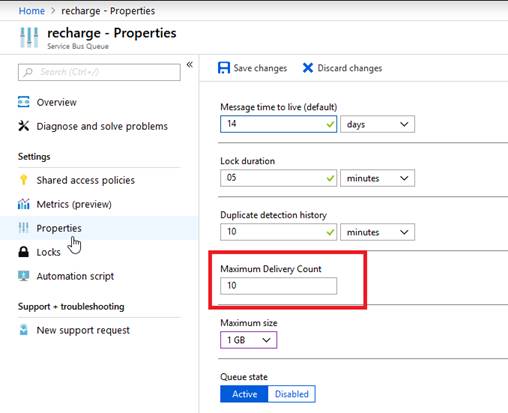
Task: Open Duplicate detection history minutes dropdown
Action: point(377,232)
